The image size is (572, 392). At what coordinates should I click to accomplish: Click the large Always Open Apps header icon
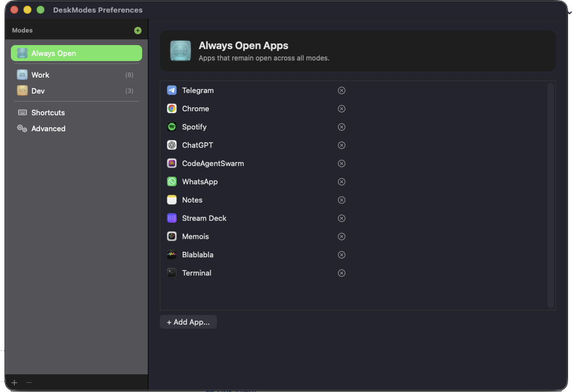point(180,51)
